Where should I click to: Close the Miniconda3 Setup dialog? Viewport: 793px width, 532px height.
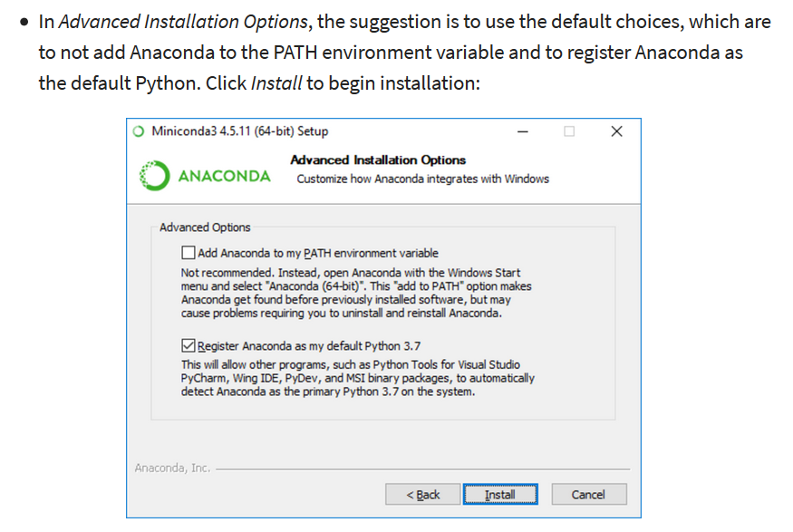click(616, 131)
